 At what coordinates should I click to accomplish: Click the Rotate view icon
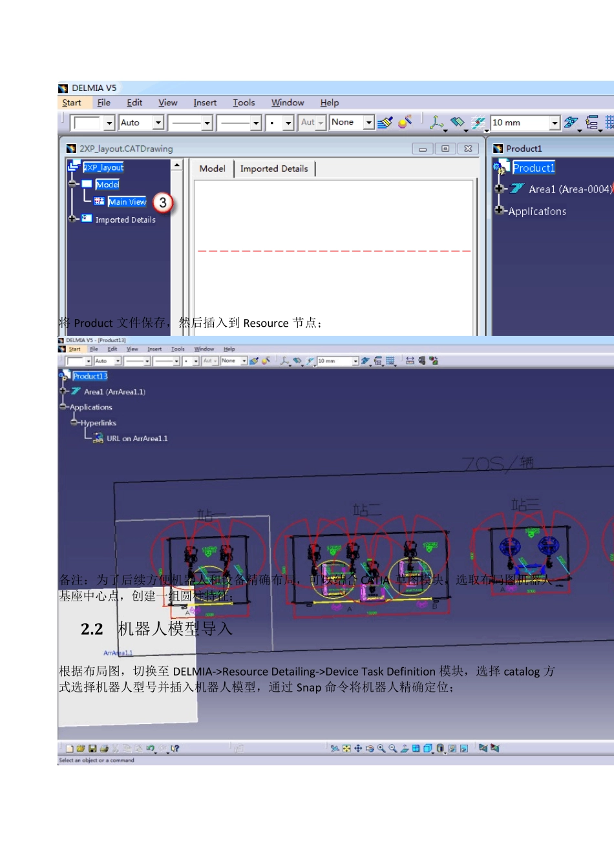pyautogui.click(x=370, y=749)
